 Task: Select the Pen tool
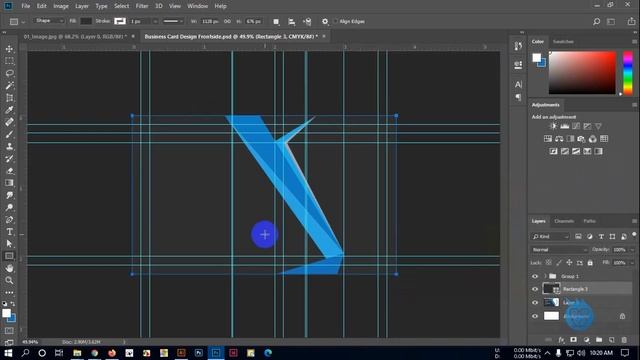tap(9, 220)
